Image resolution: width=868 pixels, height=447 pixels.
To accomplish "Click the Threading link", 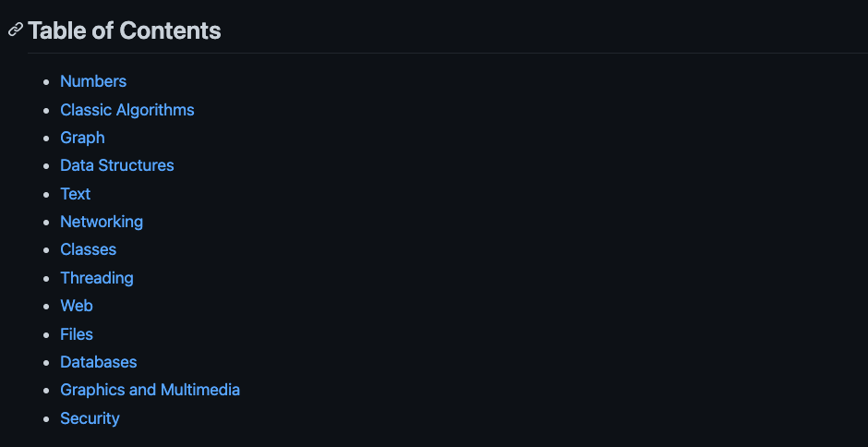I will (96, 278).
